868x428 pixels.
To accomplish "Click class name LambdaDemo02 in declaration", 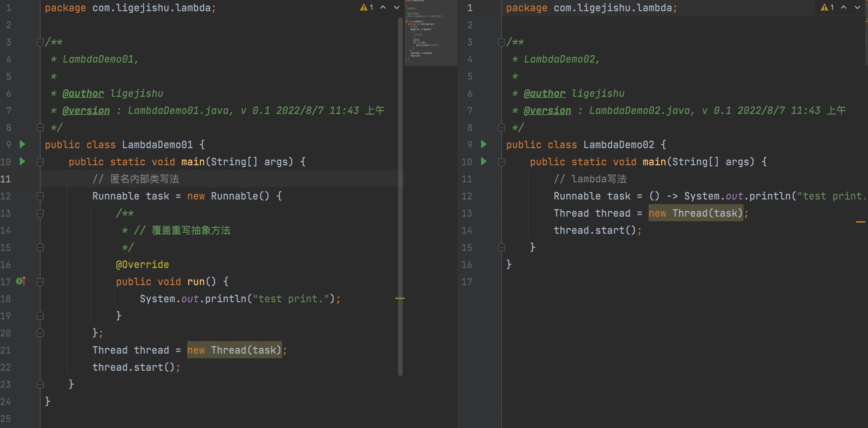I will tap(619, 145).
